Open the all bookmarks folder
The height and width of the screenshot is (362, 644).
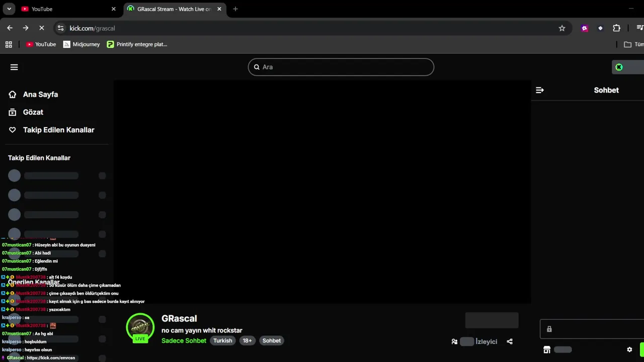click(633, 44)
